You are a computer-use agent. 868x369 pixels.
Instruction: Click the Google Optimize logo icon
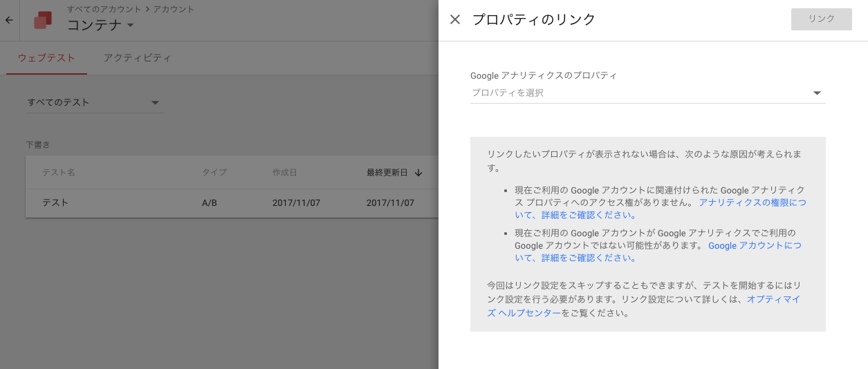pos(43,20)
